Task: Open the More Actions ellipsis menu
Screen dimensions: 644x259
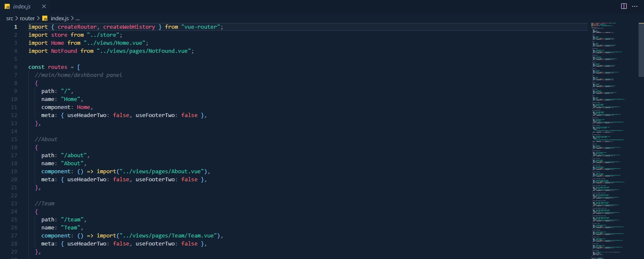Action: [635, 5]
